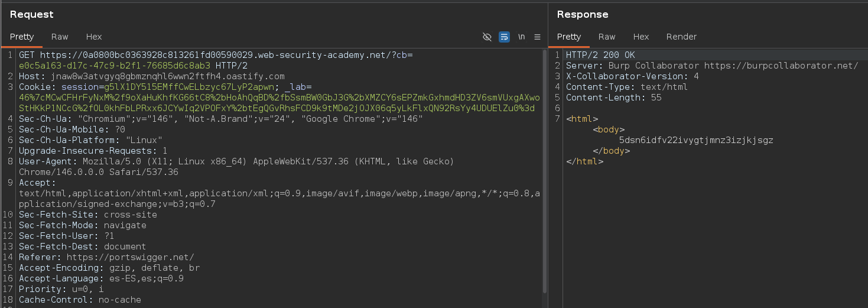Click the Response panel title
Viewport: 868px width, 308px height.
582,14
